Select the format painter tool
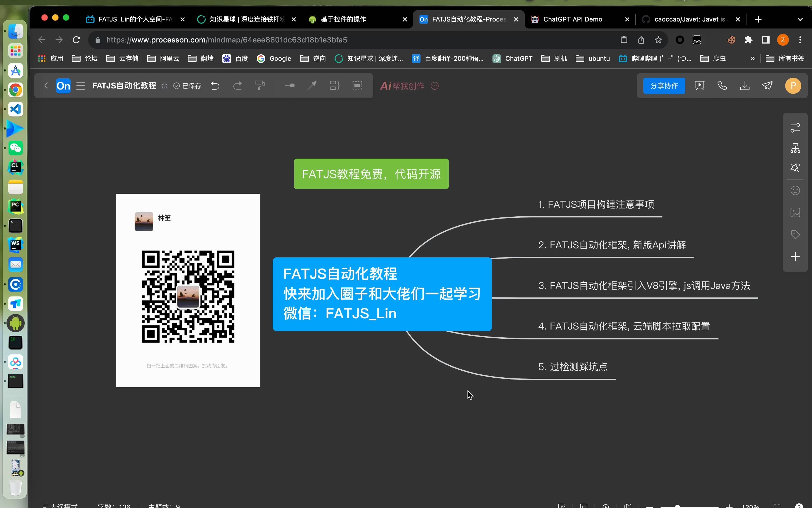Viewport: 812px width, 508px height. point(260,86)
